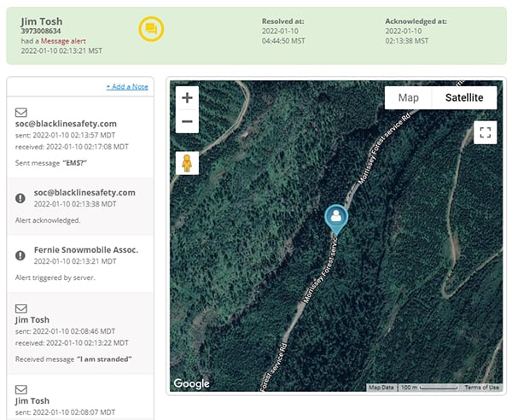
Task: Click the Map Data button
Action: [381, 388]
